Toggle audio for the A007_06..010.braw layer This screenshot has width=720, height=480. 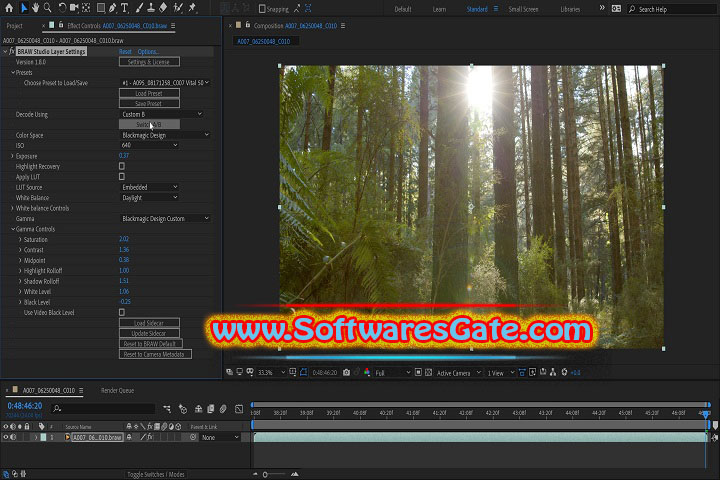(x=13, y=437)
